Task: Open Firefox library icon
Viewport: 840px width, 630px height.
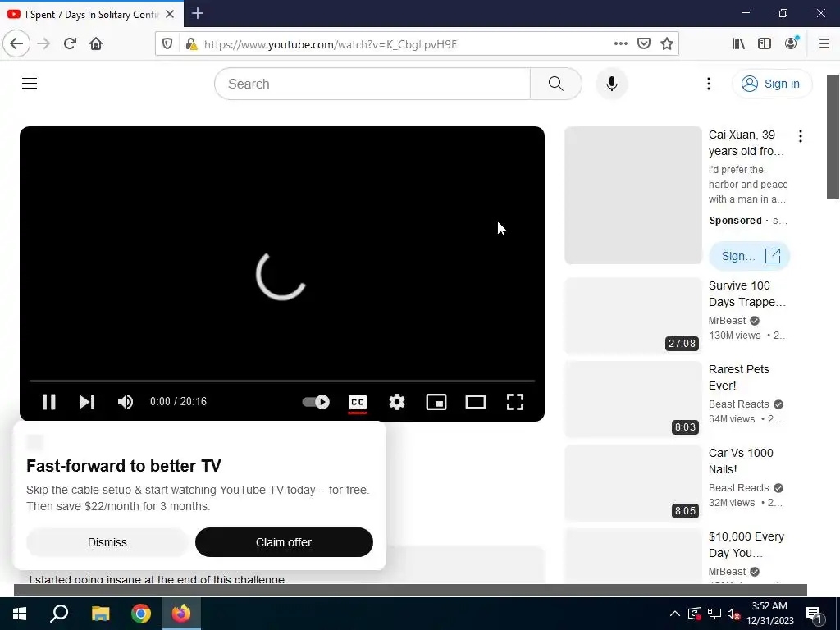Action: (x=738, y=44)
